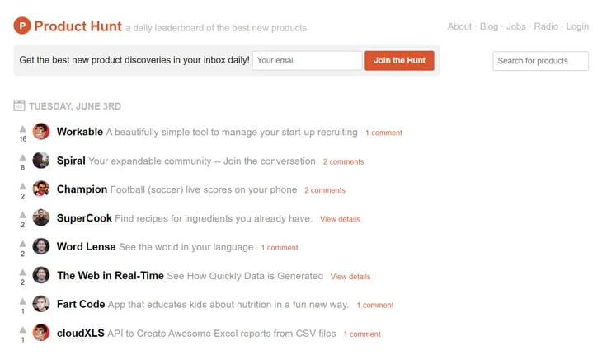This screenshot has height=364, width=602.
Task: Open the Champion product link
Action: (x=82, y=189)
